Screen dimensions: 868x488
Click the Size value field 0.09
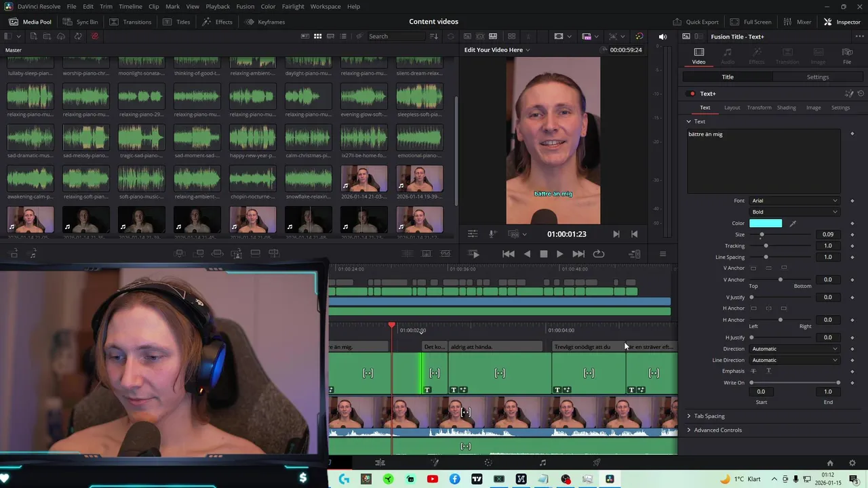[x=828, y=235]
